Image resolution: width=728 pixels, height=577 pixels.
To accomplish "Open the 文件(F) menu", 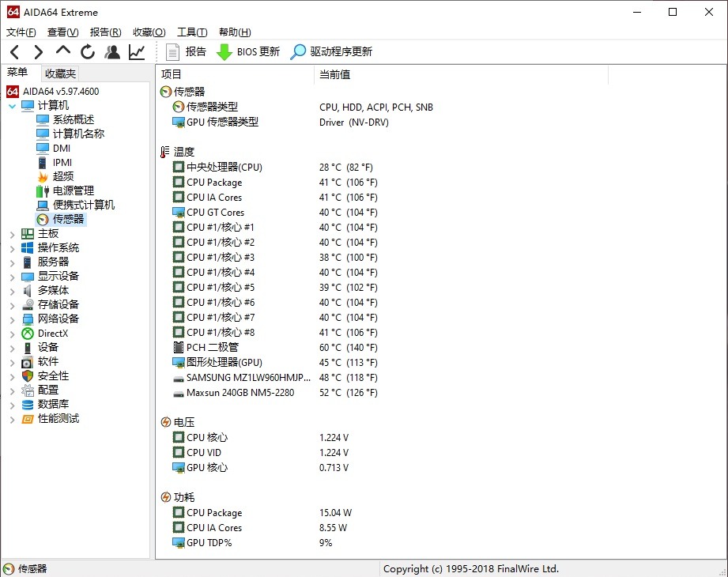I will (21, 32).
